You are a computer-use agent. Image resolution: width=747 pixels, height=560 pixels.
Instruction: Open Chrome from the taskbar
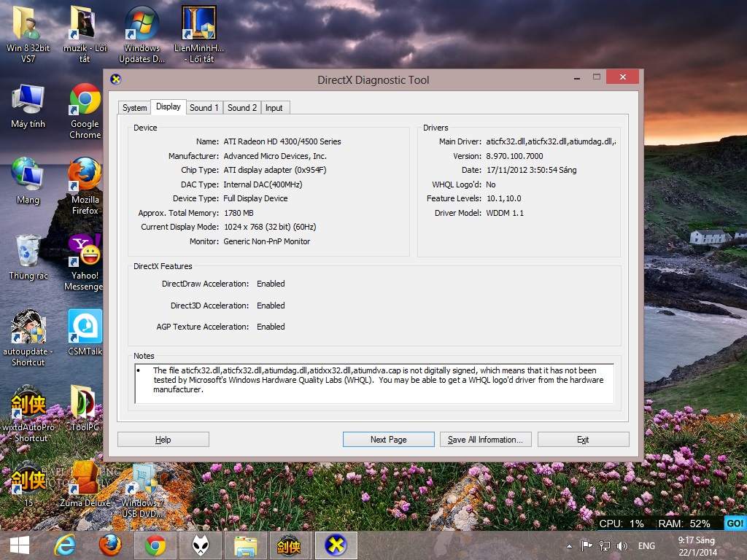(155, 545)
